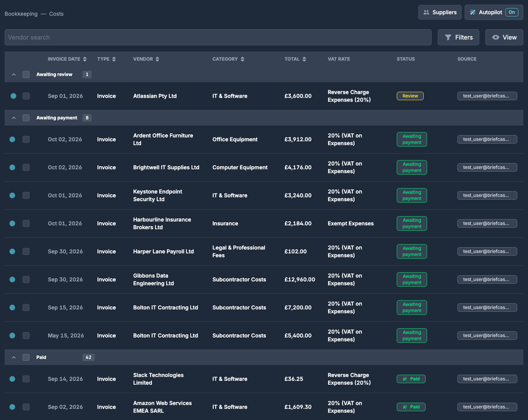Click the teal dot on Harbourline Insurance row
This screenshot has width=528, height=420.
pos(12,223)
